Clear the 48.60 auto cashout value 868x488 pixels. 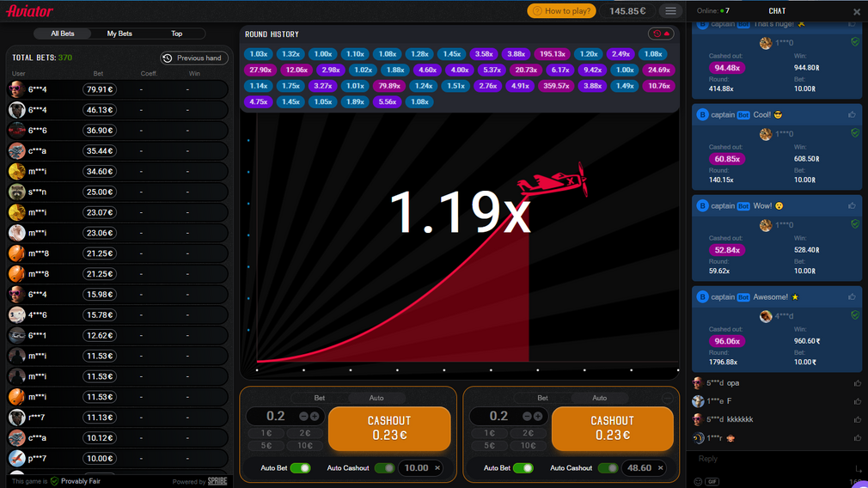(660, 468)
